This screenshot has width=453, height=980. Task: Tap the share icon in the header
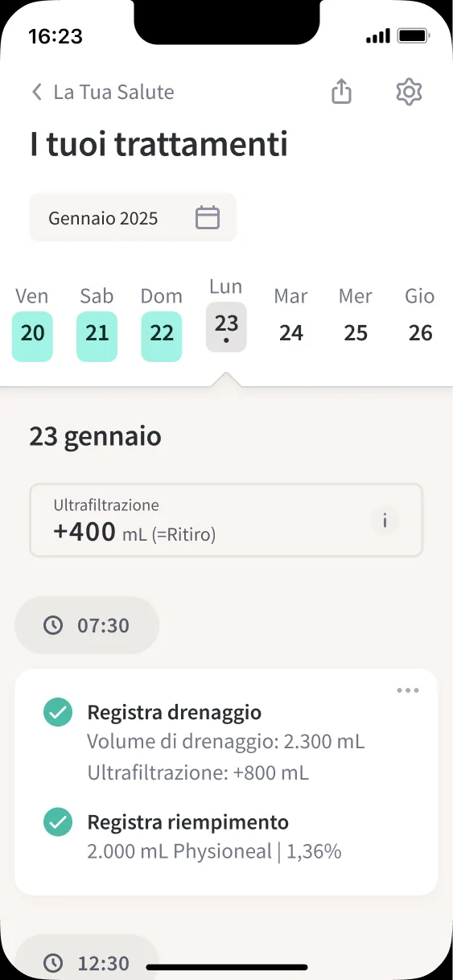(x=342, y=92)
